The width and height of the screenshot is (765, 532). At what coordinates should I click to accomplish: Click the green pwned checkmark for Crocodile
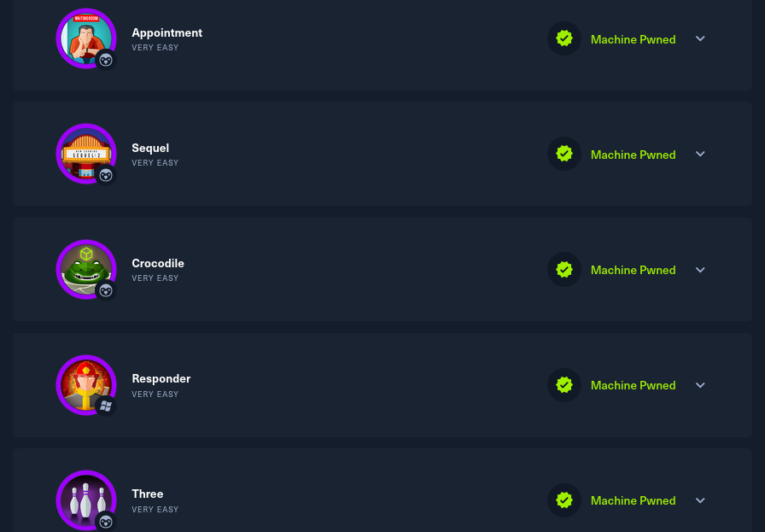564,270
